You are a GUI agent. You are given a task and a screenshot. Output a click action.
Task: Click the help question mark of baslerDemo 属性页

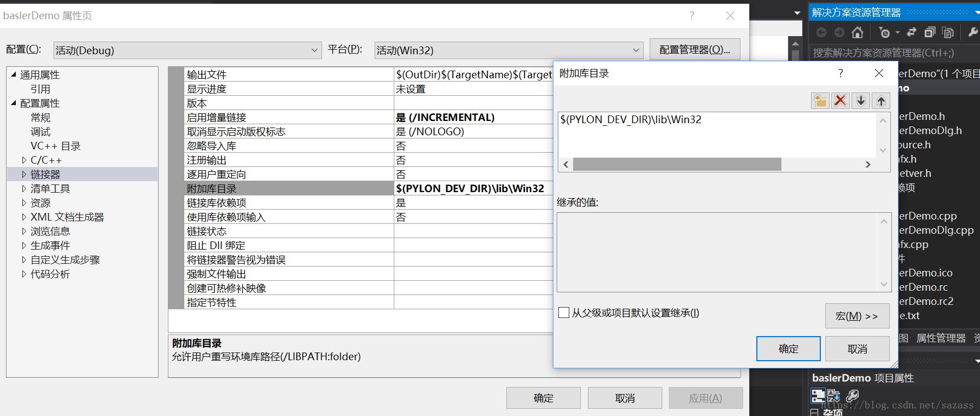click(x=692, y=16)
